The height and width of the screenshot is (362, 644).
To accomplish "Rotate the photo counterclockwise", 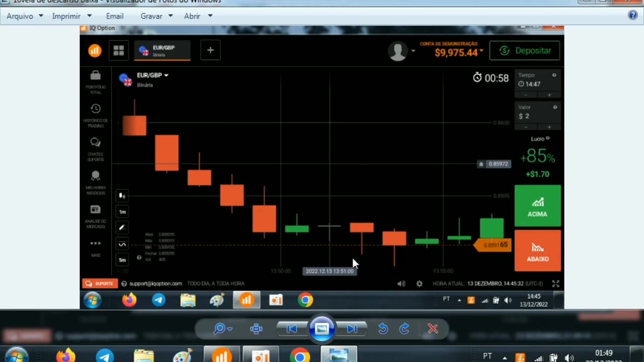I will (x=383, y=329).
